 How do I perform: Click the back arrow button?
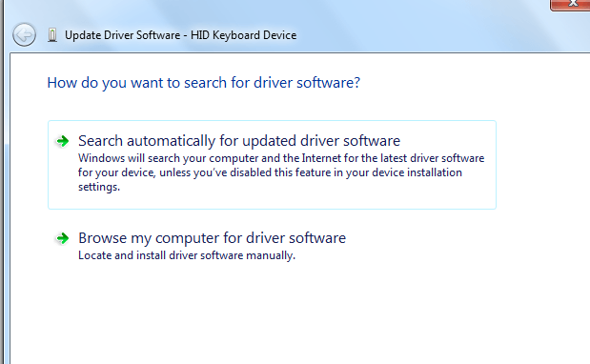point(24,35)
